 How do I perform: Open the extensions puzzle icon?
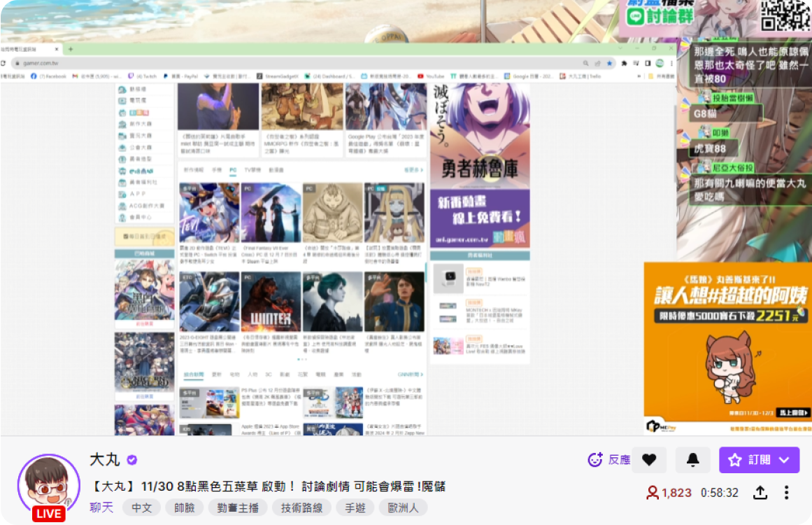(624, 63)
